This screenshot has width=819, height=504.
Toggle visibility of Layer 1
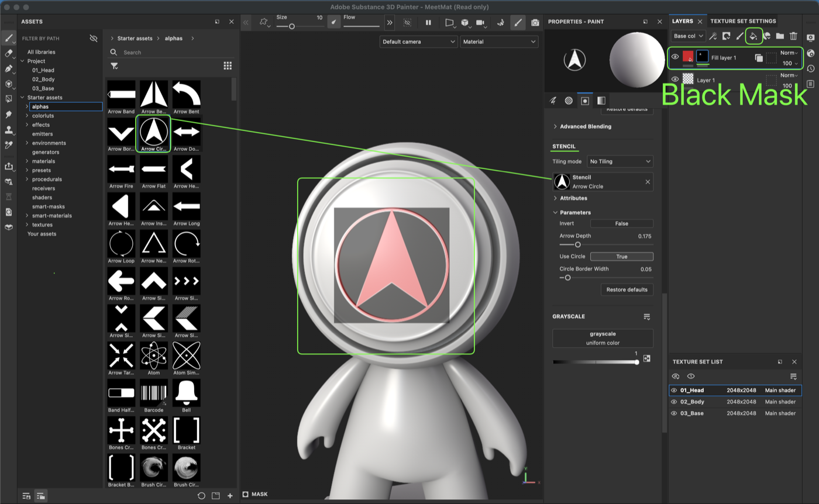click(x=675, y=79)
